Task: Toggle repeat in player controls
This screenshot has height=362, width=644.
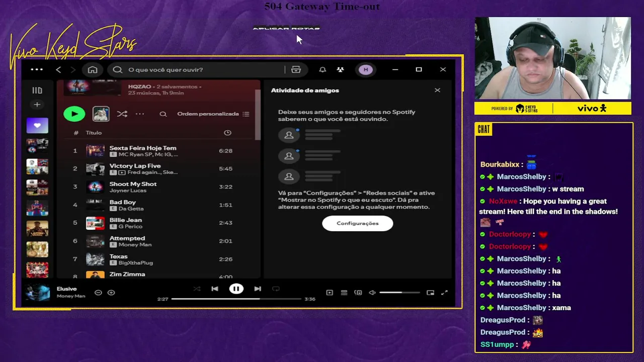Action: point(276,289)
